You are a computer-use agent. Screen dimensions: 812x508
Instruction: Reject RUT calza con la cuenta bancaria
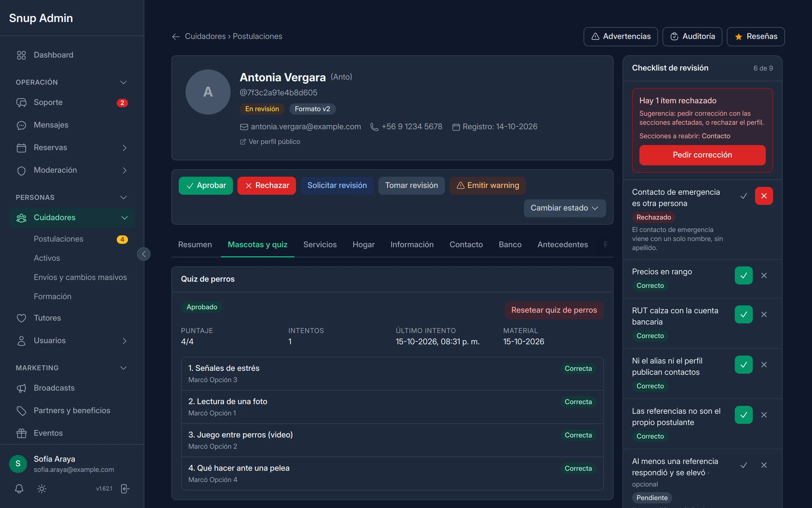point(764,314)
